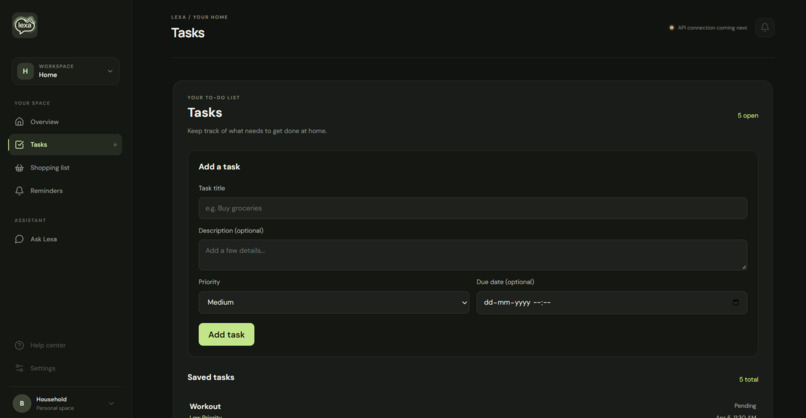Screen dimensions: 806x418
Task: Select Tasks in sidebar
Action: pyautogui.click(x=65, y=144)
